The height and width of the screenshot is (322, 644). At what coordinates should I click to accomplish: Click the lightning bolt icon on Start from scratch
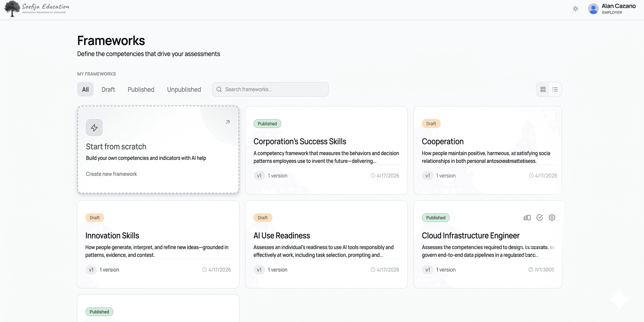pos(94,127)
